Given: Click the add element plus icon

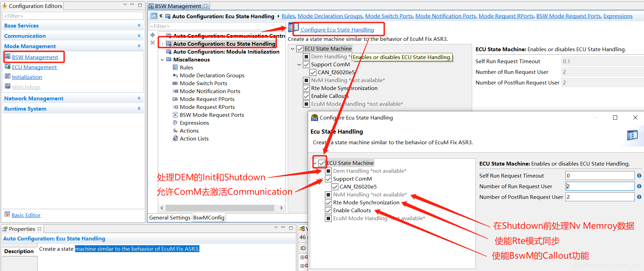Looking at the screenshot, I should (153, 35).
